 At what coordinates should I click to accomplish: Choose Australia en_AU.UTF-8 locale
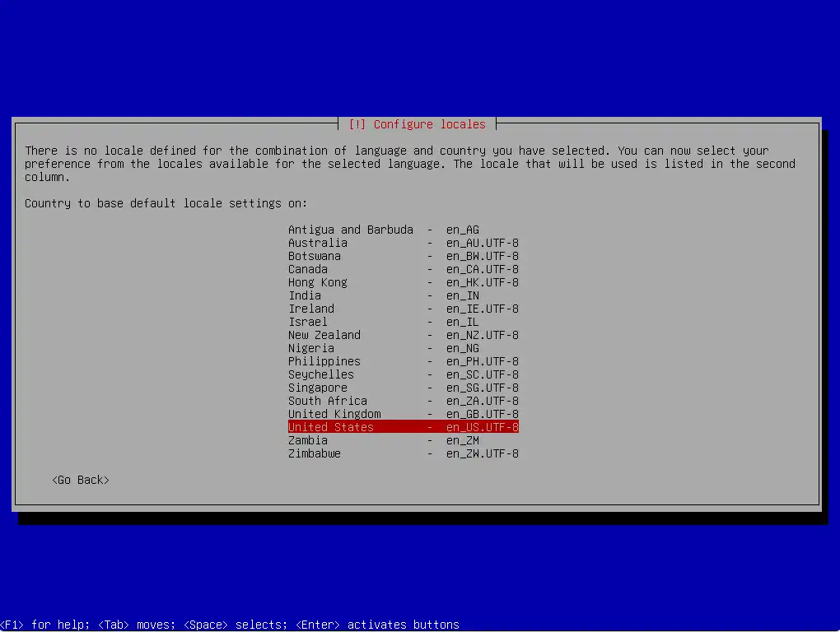click(403, 243)
